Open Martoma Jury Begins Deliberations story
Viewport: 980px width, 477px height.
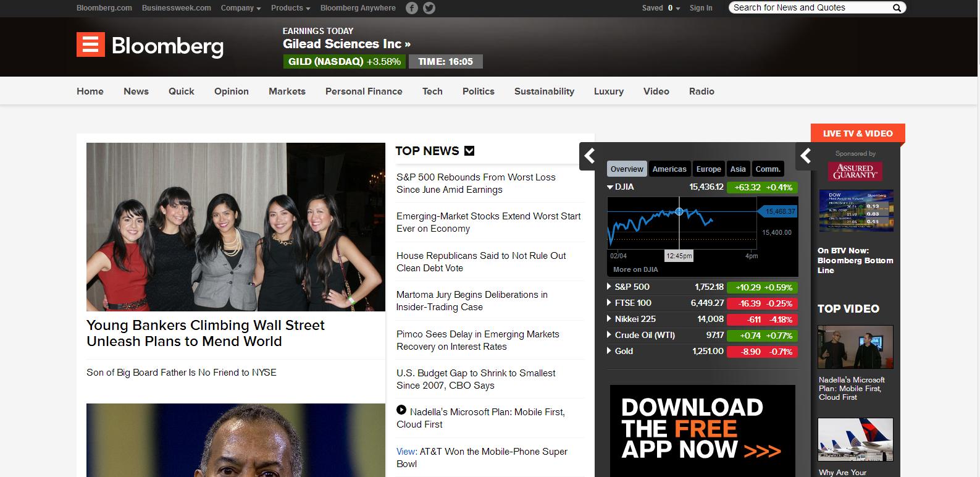[472, 301]
